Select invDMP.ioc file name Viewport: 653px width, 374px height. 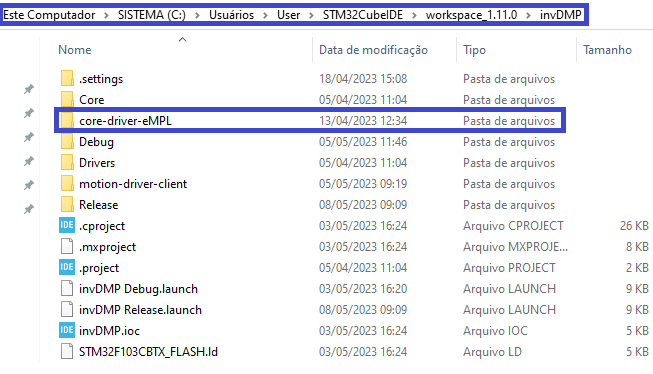[x=110, y=331]
